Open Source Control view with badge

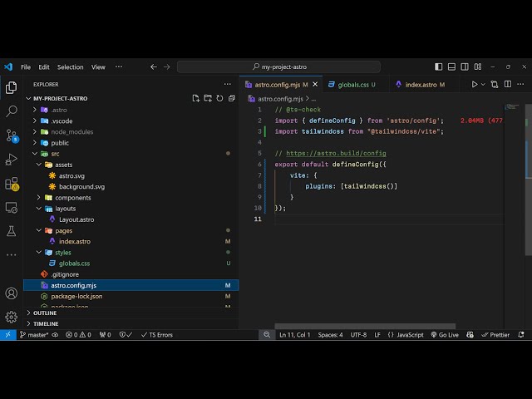tap(11, 135)
